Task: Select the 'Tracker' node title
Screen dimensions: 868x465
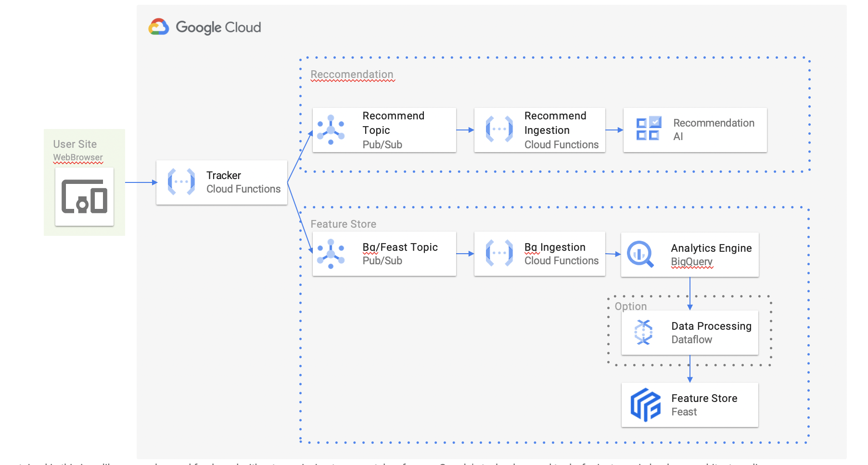Action: pyautogui.click(x=224, y=175)
